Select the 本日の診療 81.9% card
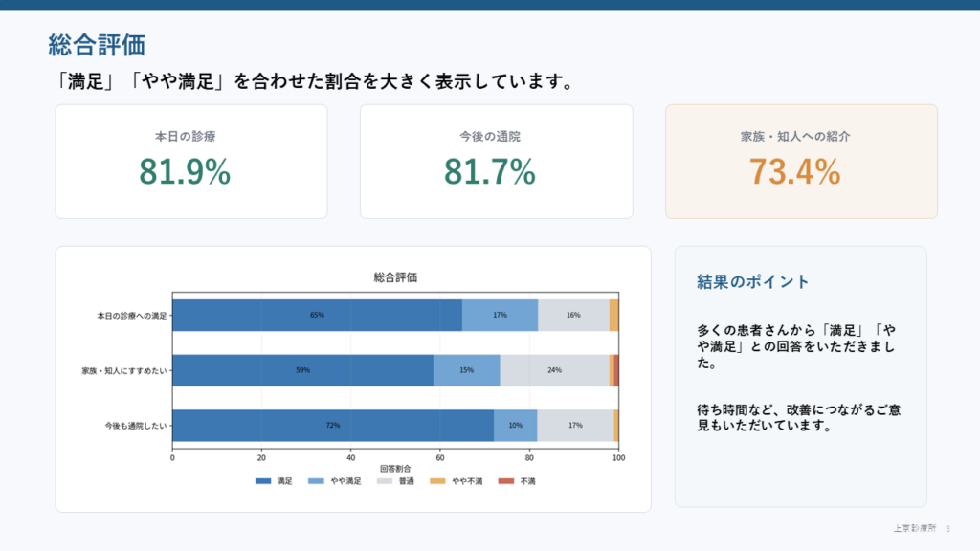Viewport: 980px width, 551px height. (x=191, y=162)
